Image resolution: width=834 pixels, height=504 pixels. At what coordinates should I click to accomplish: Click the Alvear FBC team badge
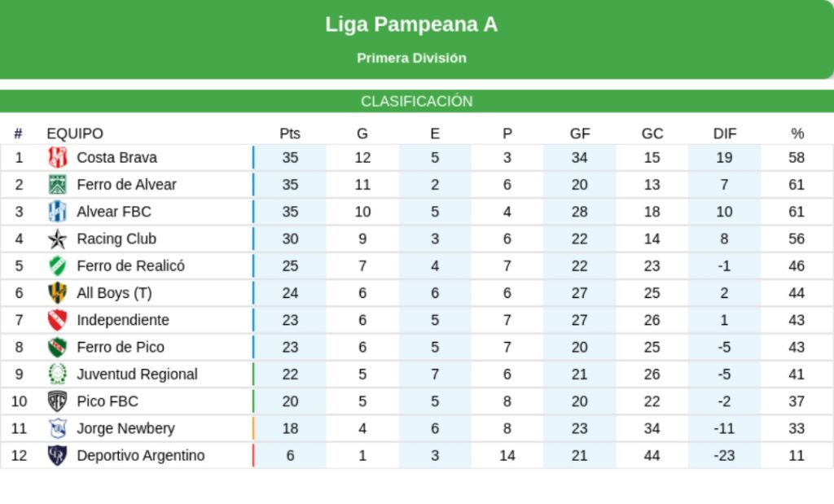tap(58, 212)
